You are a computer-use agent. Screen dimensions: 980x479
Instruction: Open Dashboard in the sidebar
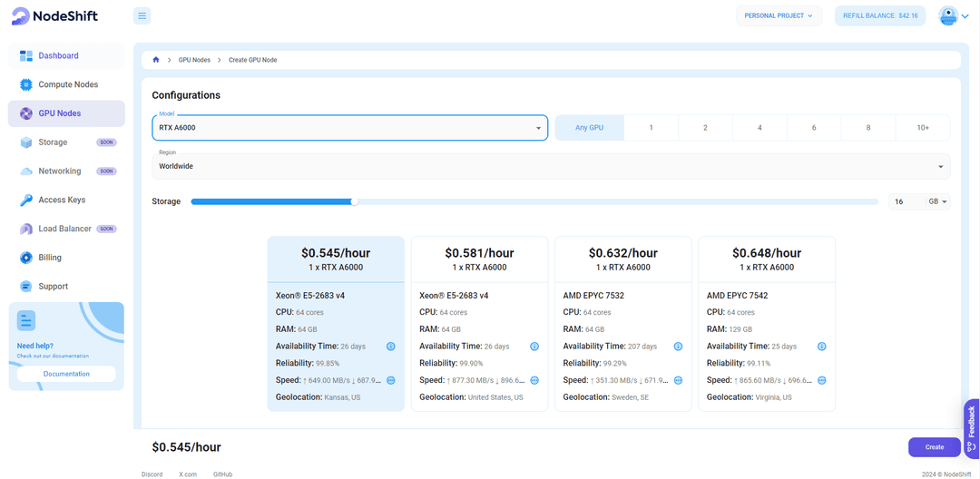coord(66,55)
